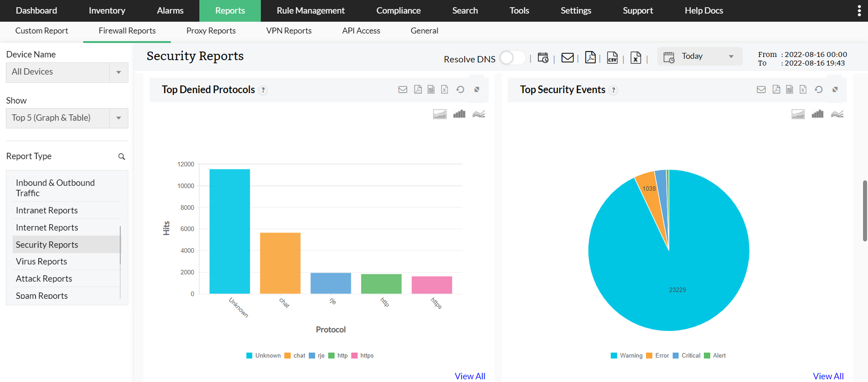868x382 pixels.
Task: Open the Device Name dropdown
Action: tap(67, 72)
